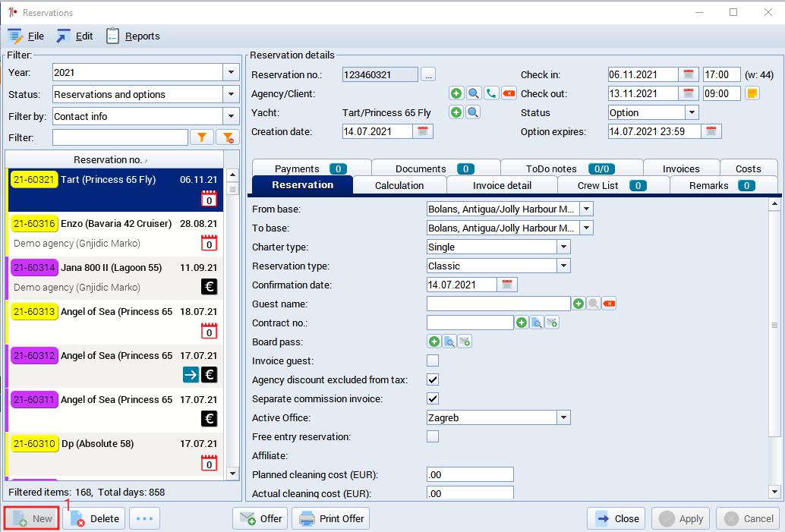Open Reservation type dropdown

click(564, 266)
